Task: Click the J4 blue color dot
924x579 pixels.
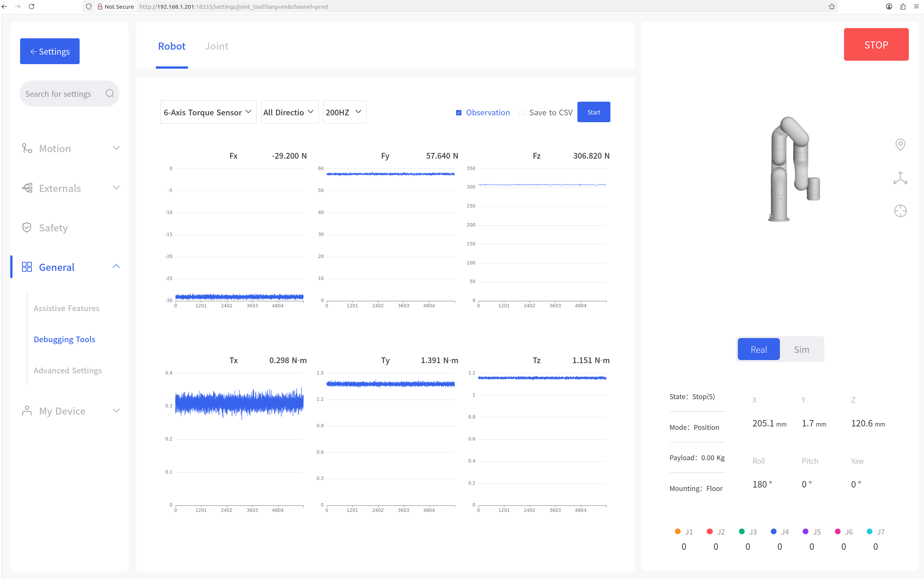Action: (773, 532)
